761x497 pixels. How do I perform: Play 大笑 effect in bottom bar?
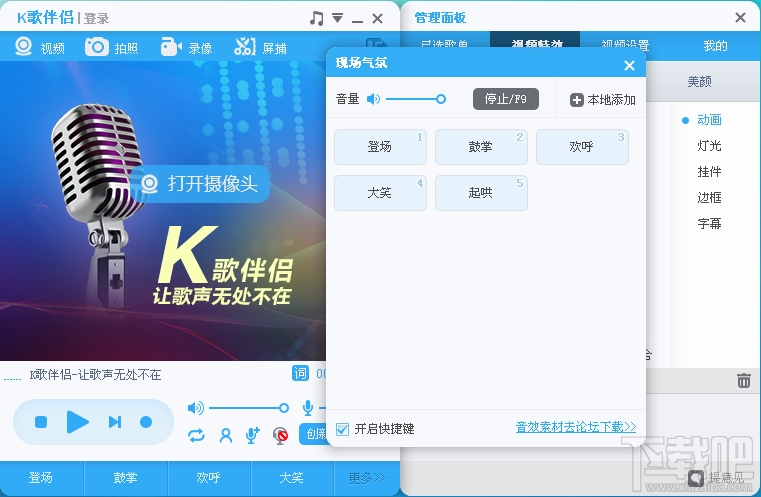point(292,478)
